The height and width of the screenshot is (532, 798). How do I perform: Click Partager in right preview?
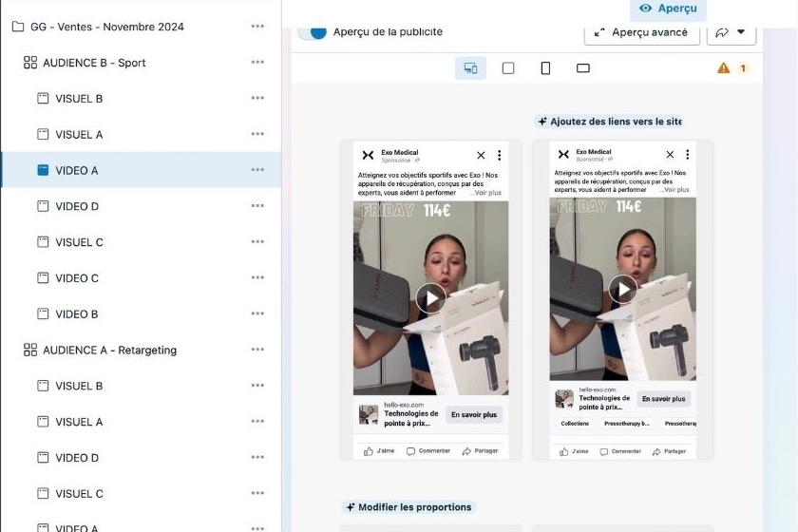[x=669, y=451]
